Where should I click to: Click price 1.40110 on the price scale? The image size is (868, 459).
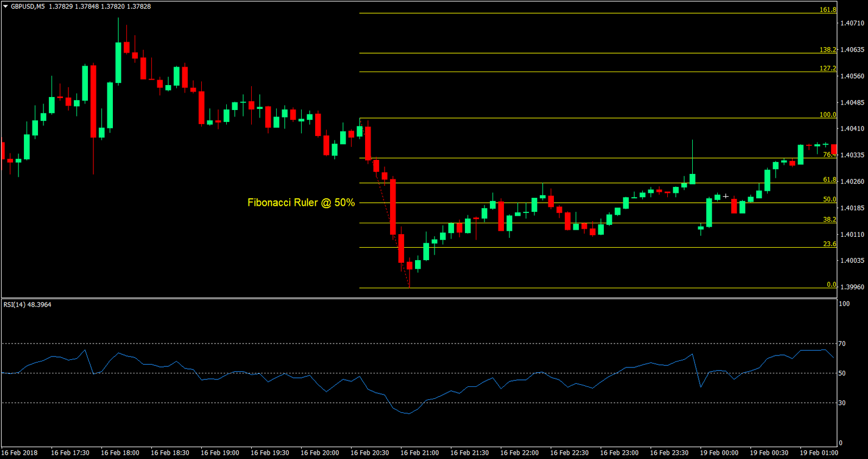852,235
